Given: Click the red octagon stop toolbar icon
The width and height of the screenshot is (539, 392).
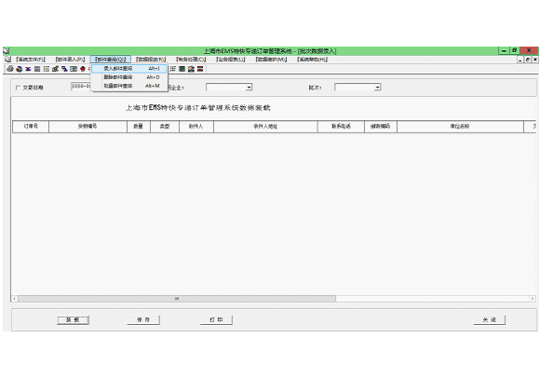Looking at the screenshot, I should coord(83,69).
